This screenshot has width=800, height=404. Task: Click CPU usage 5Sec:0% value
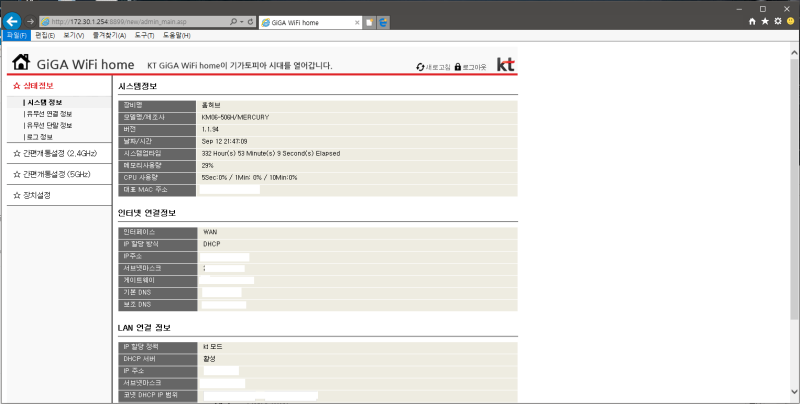[249, 178]
